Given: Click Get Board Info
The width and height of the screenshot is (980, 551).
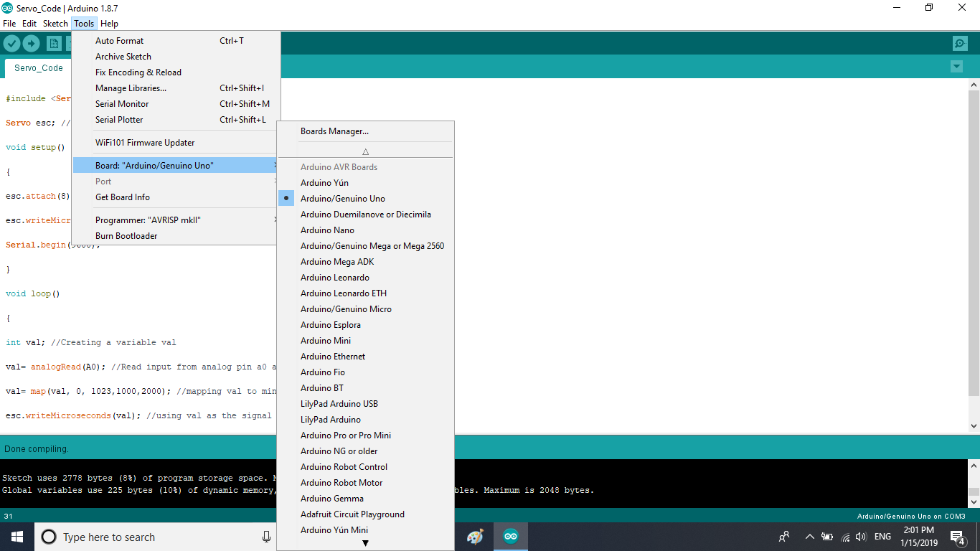Looking at the screenshot, I should (x=176, y=197).
